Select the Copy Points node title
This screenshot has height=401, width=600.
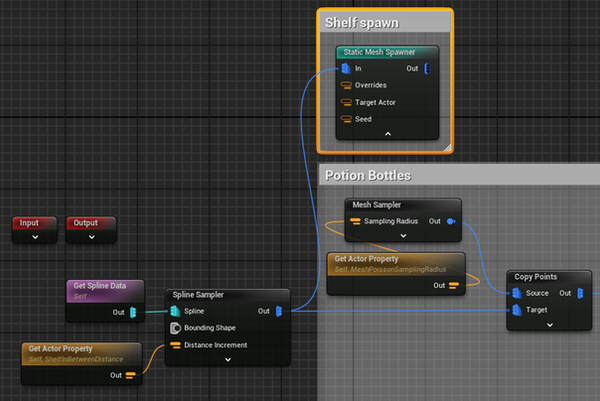(535, 277)
